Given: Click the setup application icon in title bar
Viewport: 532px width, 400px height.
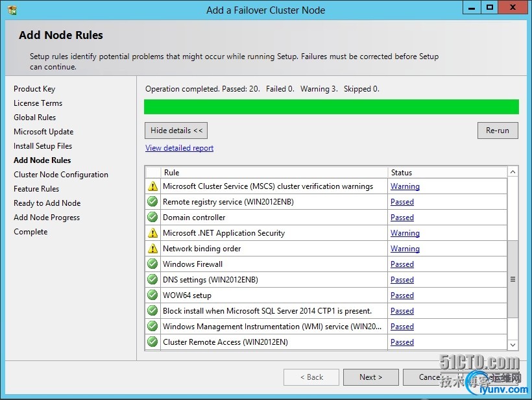Looking at the screenshot, I should pyautogui.click(x=12, y=10).
